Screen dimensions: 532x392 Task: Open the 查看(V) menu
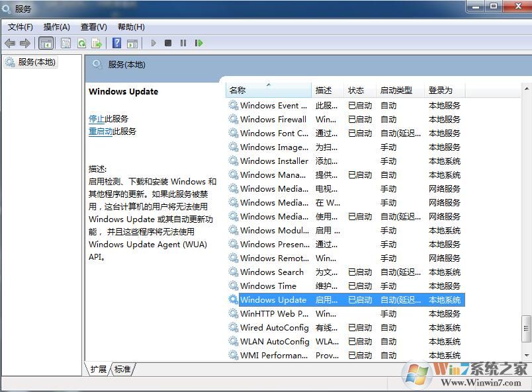[x=93, y=27]
